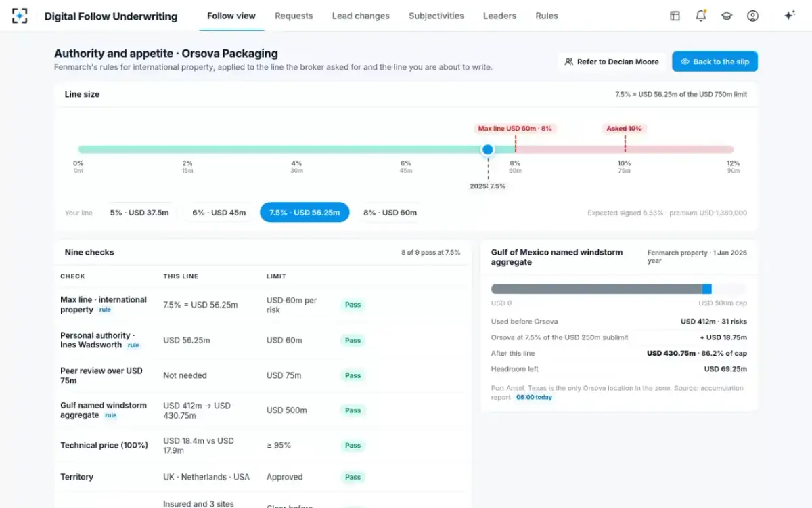This screenshot has height=508, width=812.
Task: Click Back to the slip button
Action: click(x=715, y=62)
